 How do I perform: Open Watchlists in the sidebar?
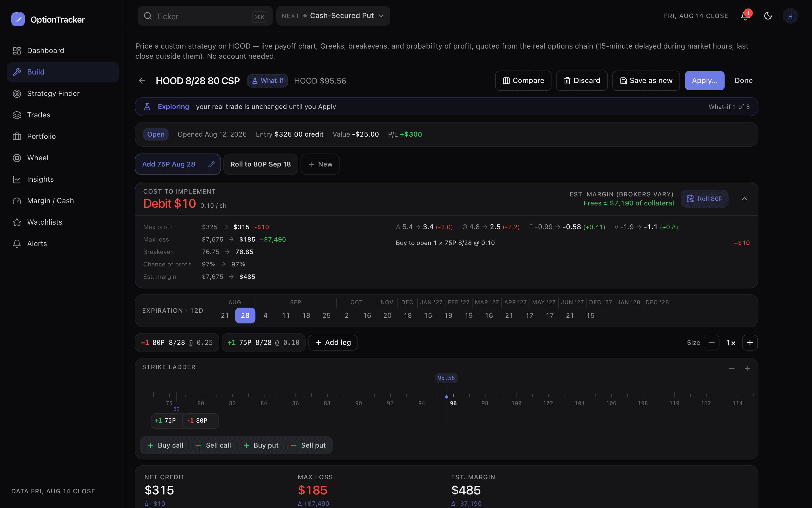point(63,222)
